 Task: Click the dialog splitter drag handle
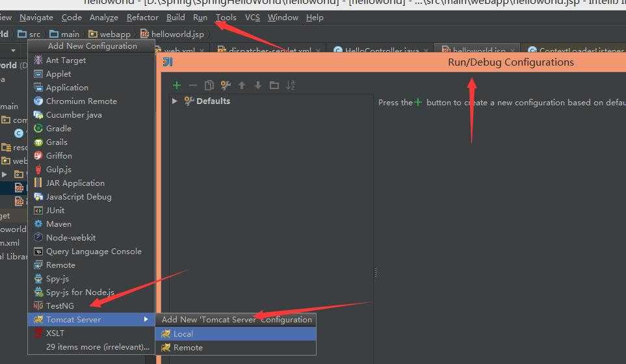tap(376, 273)
